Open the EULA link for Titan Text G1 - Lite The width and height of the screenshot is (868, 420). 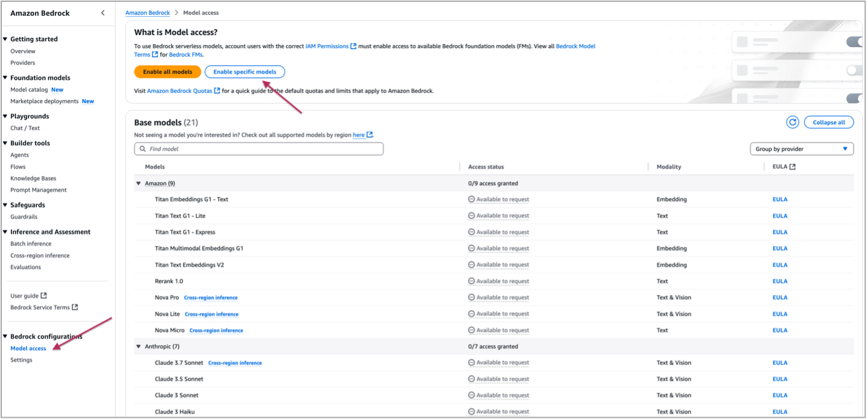point(780,216)
